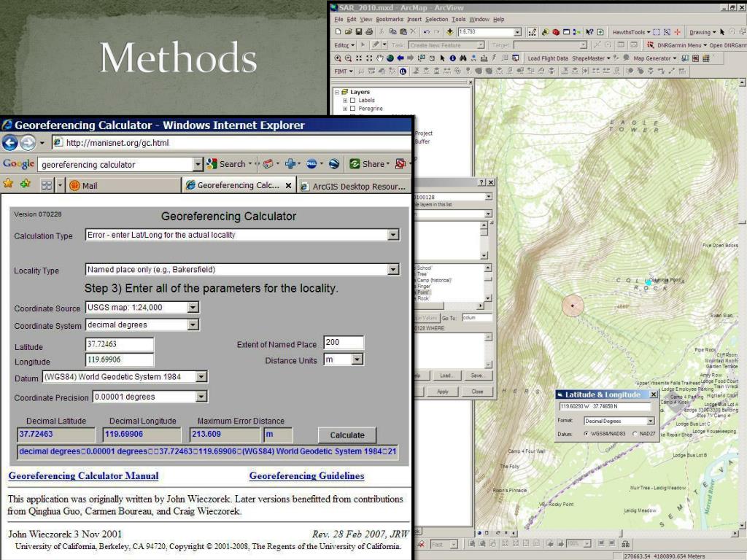
Task: Close the Georeferencing Calc browser tab
Action: 288,186
